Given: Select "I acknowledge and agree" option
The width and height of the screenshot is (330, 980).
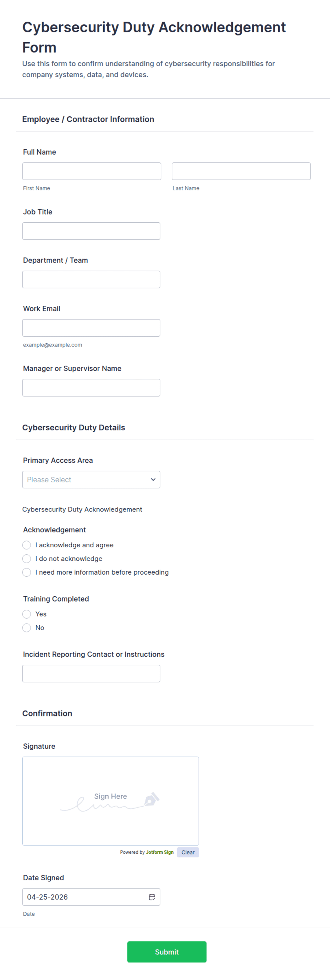Looking at the screenshot, I should [27, 545].
